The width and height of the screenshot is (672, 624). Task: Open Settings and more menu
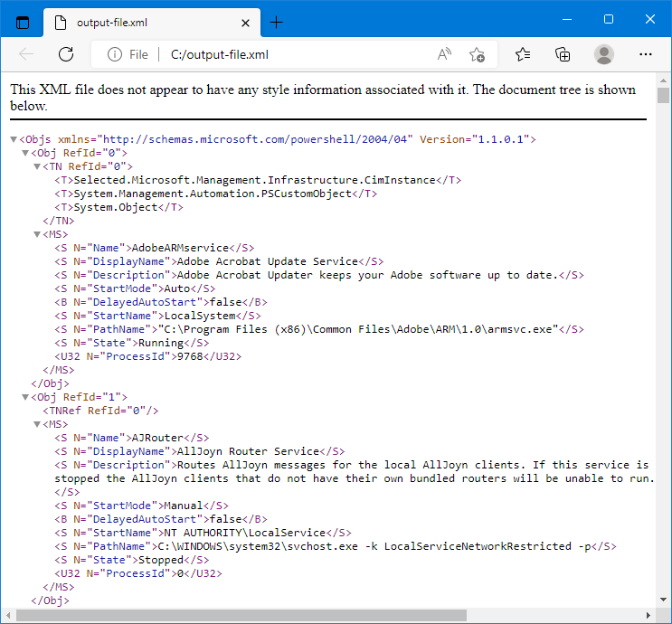pos(646,54)
